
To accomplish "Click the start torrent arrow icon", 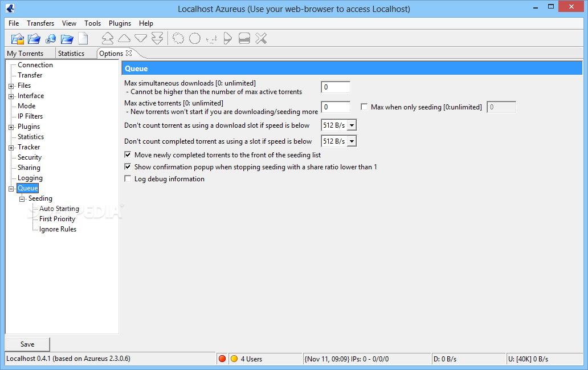I will click(x=228, y=38).
